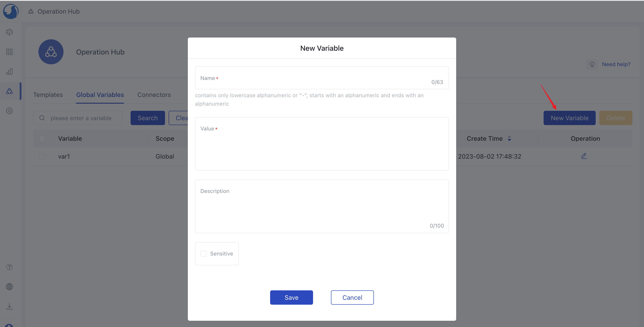
Task: Click the Operation Hub logo icon
Action: (x=51, y=51)
